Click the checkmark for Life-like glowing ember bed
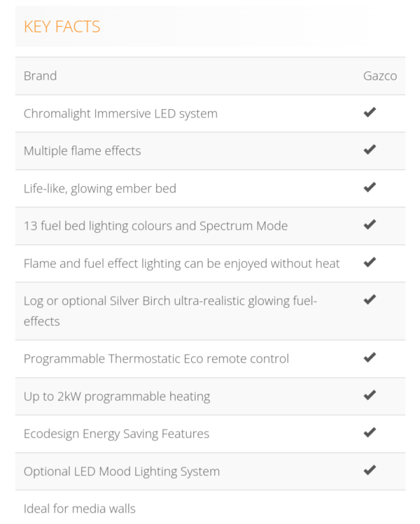 coord(370,187)
